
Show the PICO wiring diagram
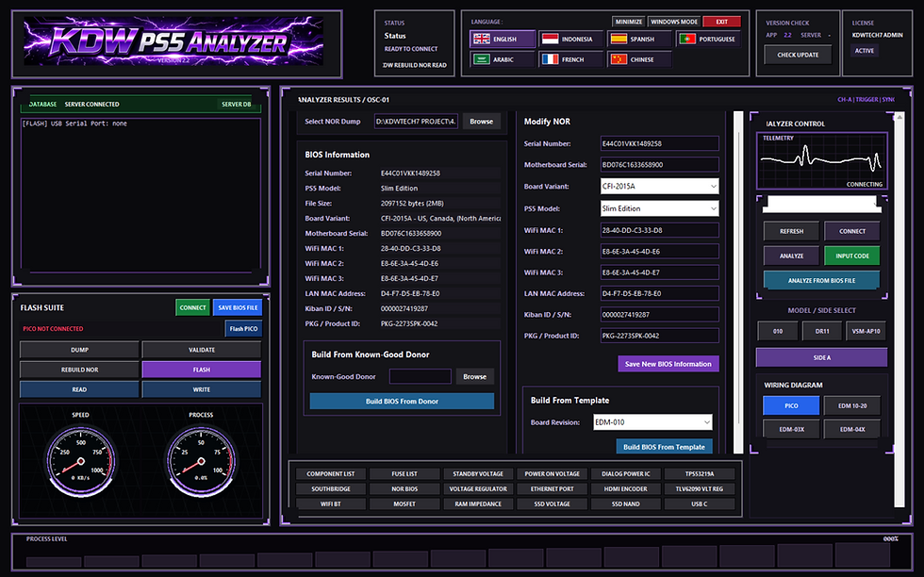(x=791, y=405)
